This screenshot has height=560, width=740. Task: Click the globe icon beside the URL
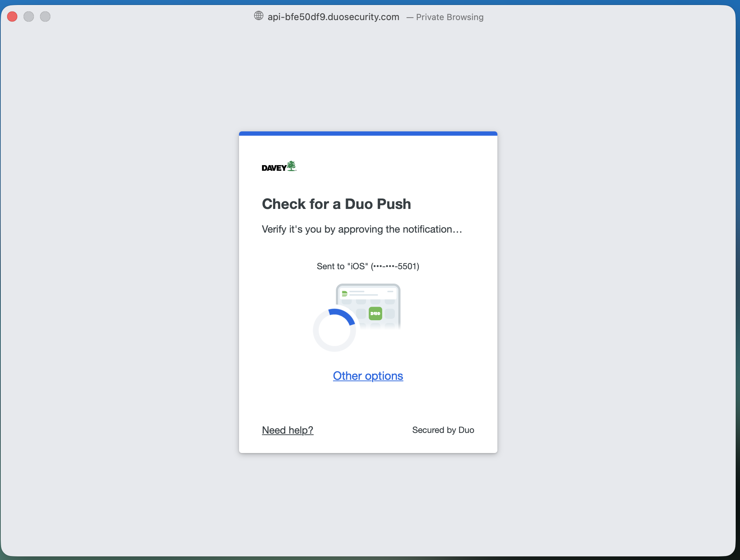(x=259, y=16)
